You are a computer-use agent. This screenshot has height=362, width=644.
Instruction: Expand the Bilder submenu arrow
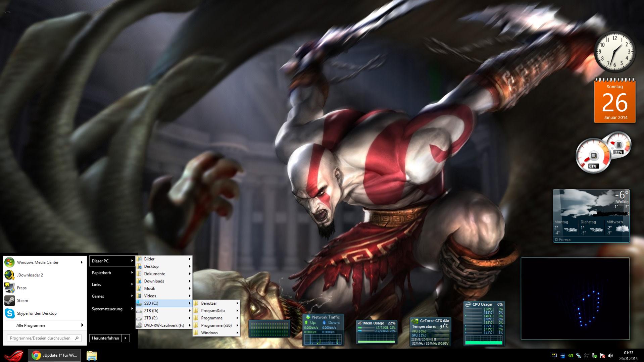pyautogui.click(x=190, y=259)
